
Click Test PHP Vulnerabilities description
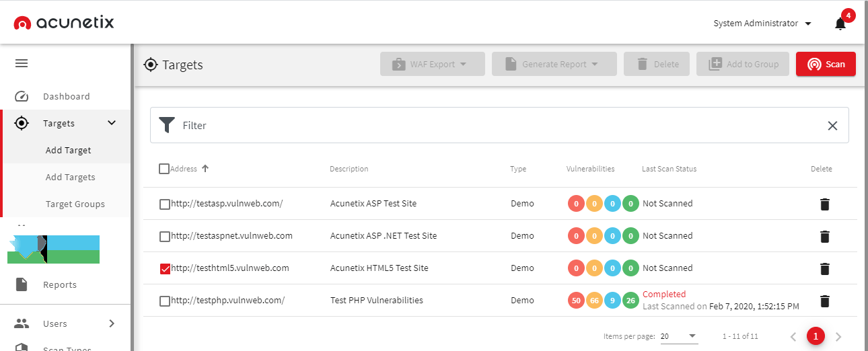377,301
